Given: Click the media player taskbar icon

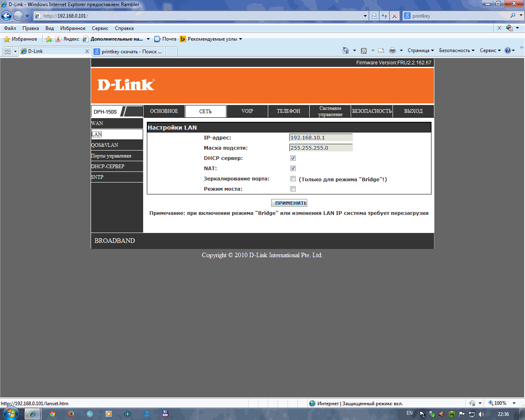Looking at the screenshot, I should [x=109, y=414].
